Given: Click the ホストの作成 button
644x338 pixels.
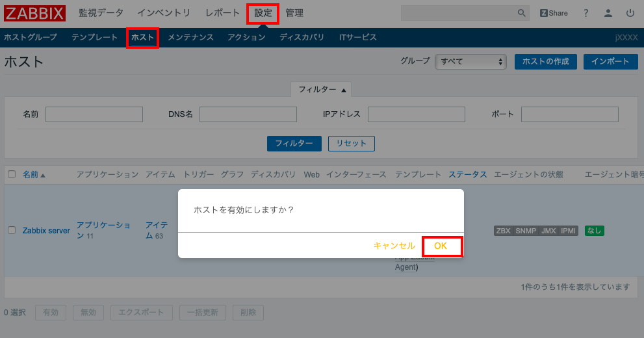Looking at the screenshot, I should (x=545, y=61).
